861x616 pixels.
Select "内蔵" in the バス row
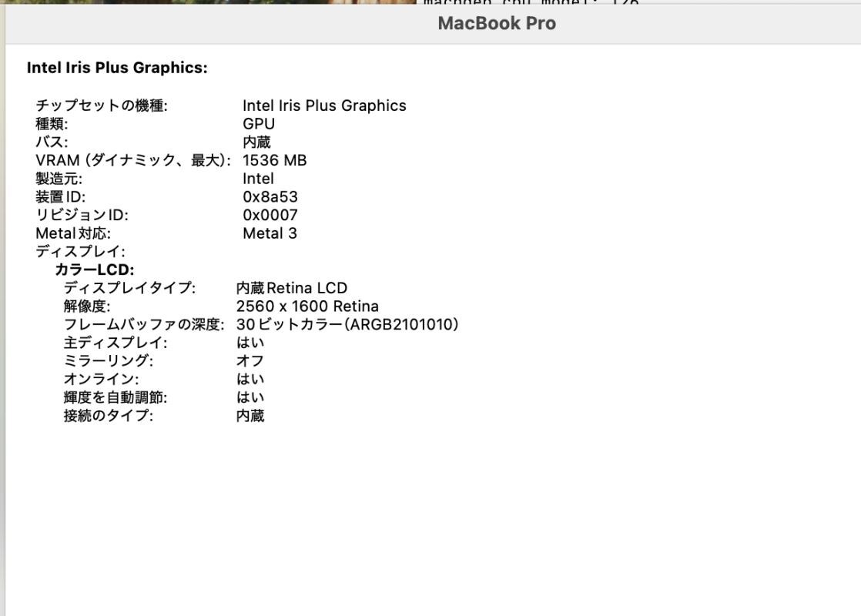click(x=257, y=142)
